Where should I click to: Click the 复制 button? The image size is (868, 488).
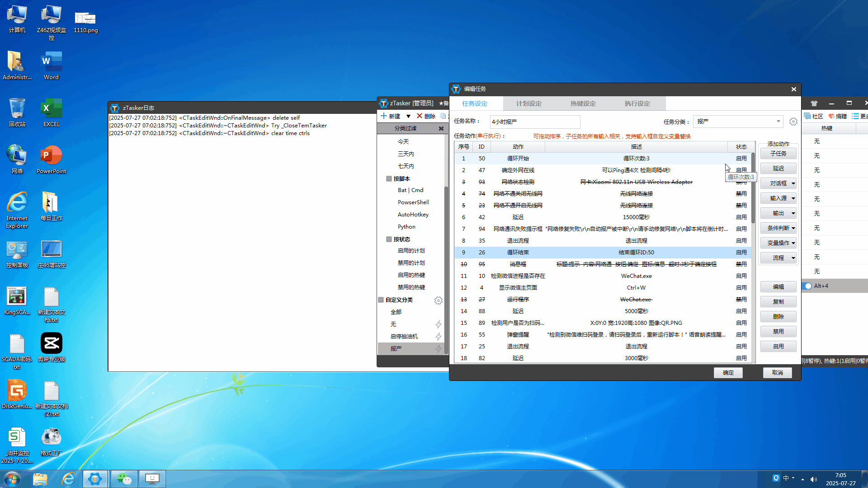point(778,302)
